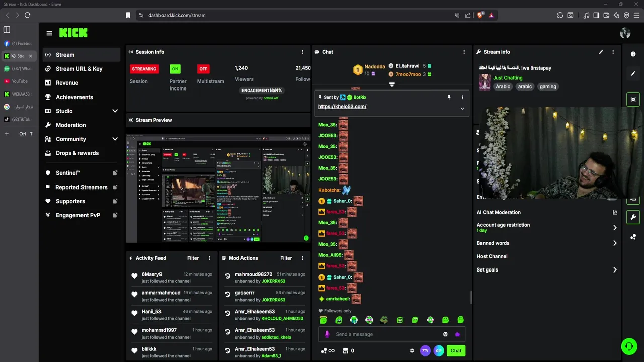This screenshot has width=644, height=362.
Task: Open the GIF picker button
Action: click(x=439, y=351)
